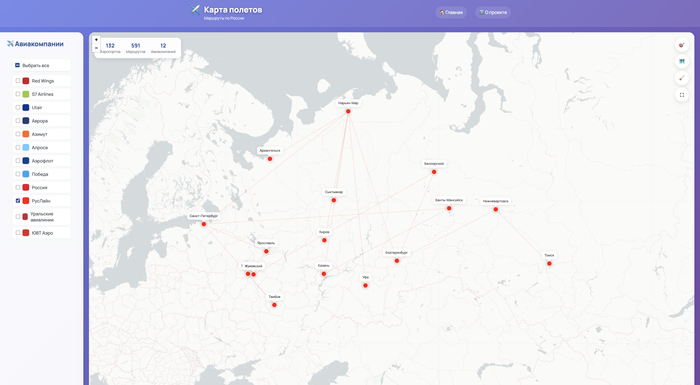Click the Тамбов airport marker
The image size is (700, 385).
click(274, 305)
